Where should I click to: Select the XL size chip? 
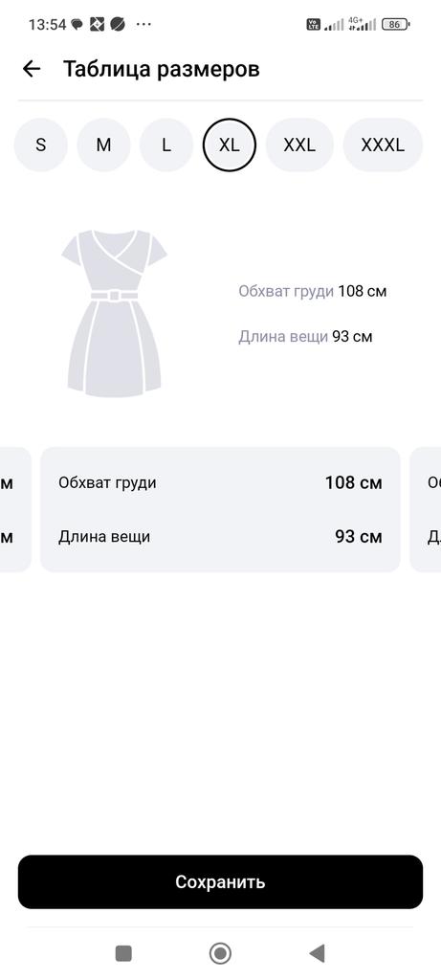(230, 145)
